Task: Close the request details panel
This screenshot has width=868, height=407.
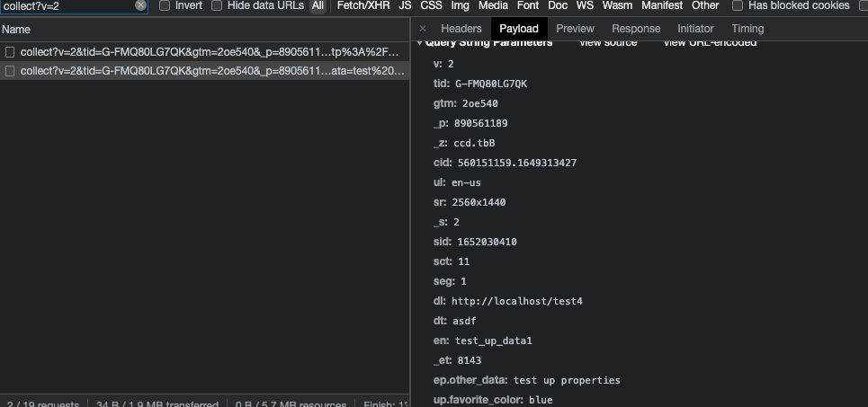Action: click(423, 29)
